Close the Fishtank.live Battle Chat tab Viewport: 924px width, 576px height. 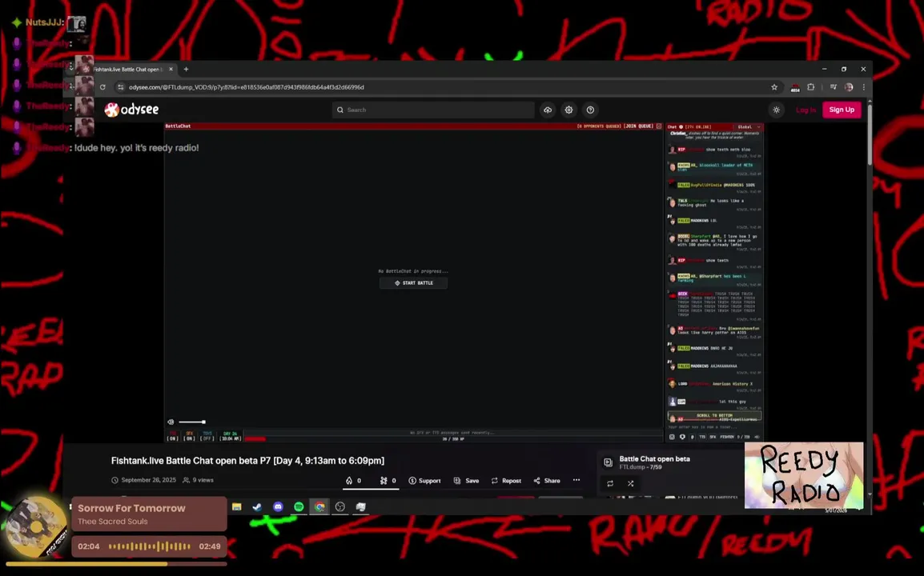[x=171, y=69]
